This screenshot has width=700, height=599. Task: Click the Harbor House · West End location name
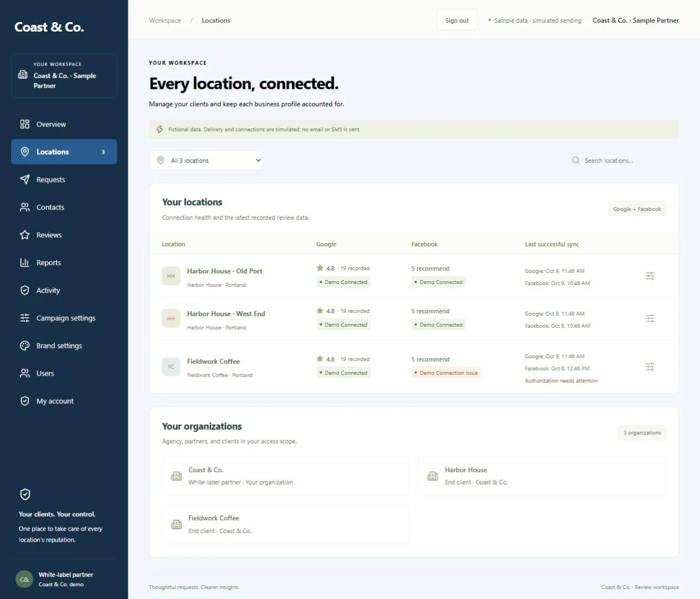(226, 314)
